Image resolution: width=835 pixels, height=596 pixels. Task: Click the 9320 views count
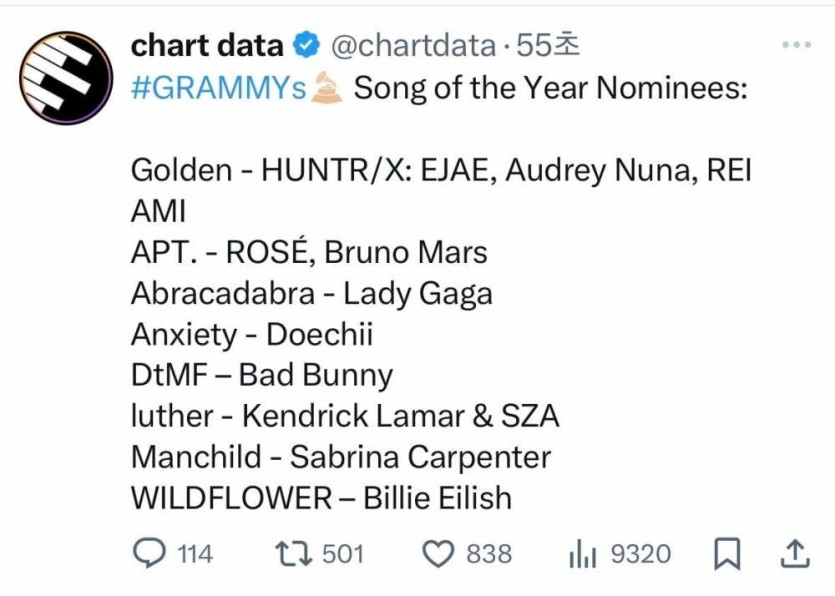point(641,553)
